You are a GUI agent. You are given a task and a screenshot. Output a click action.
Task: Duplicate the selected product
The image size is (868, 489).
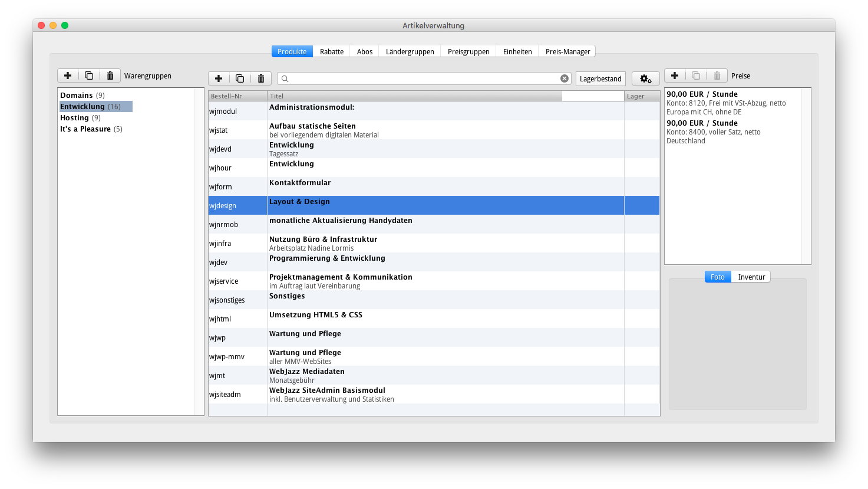coord(240,78)
